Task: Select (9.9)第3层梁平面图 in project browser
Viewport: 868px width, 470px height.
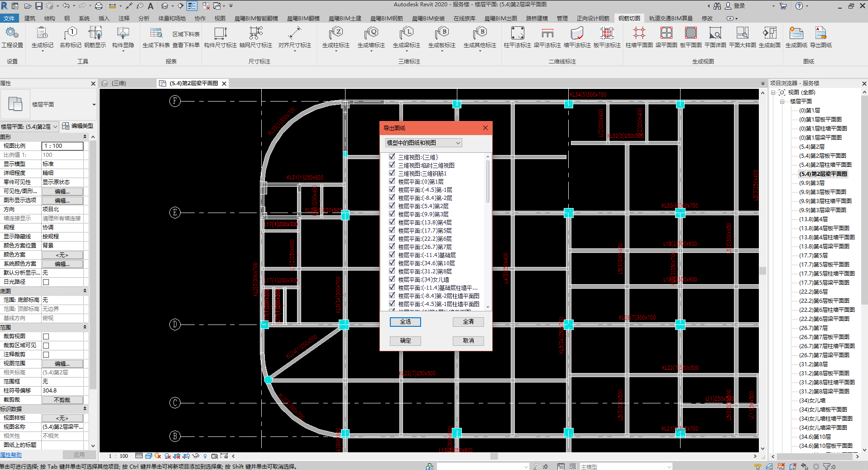Action: (823, 210)
